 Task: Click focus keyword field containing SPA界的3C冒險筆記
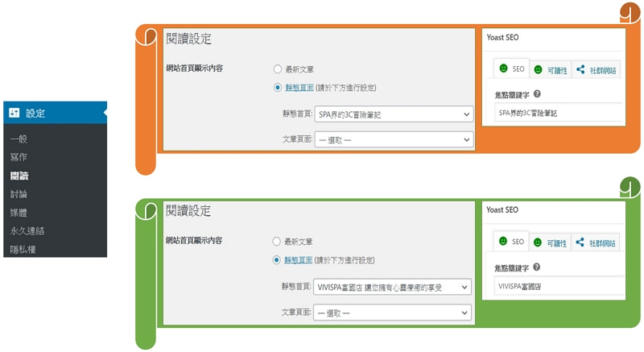click(559, 113)
